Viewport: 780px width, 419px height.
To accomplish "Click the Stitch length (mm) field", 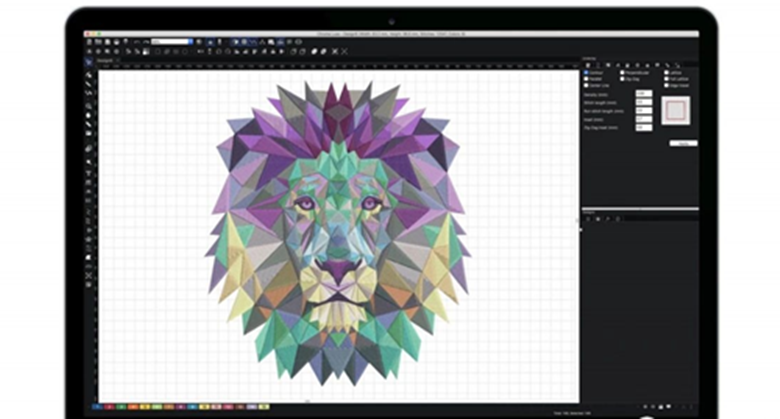I will click(643, 102).
